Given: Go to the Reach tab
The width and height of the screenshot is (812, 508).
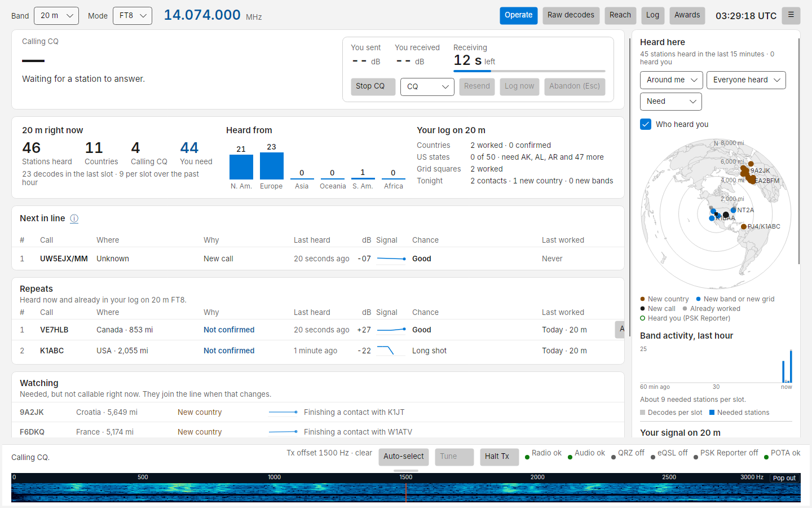Looking at the screenshot, I should (620, 15).
